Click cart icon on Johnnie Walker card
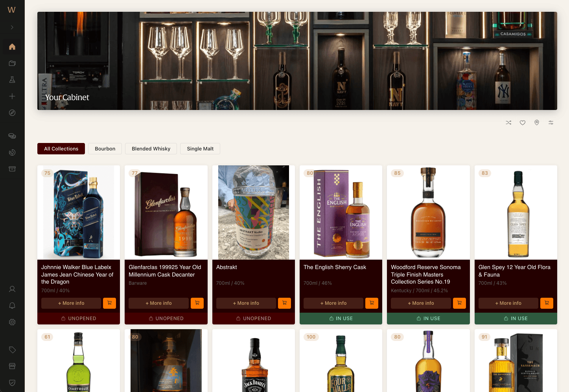 tap(109, 303)
